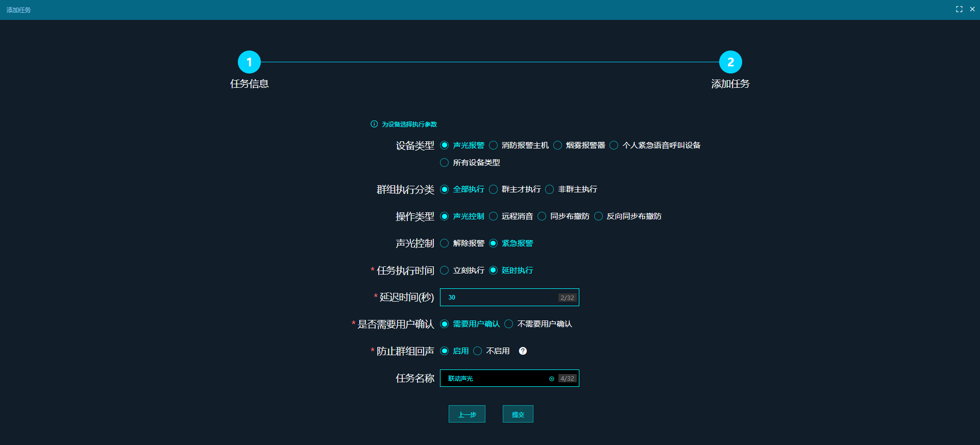Choose 个人紧急语音呼叫设备 option

614,145
